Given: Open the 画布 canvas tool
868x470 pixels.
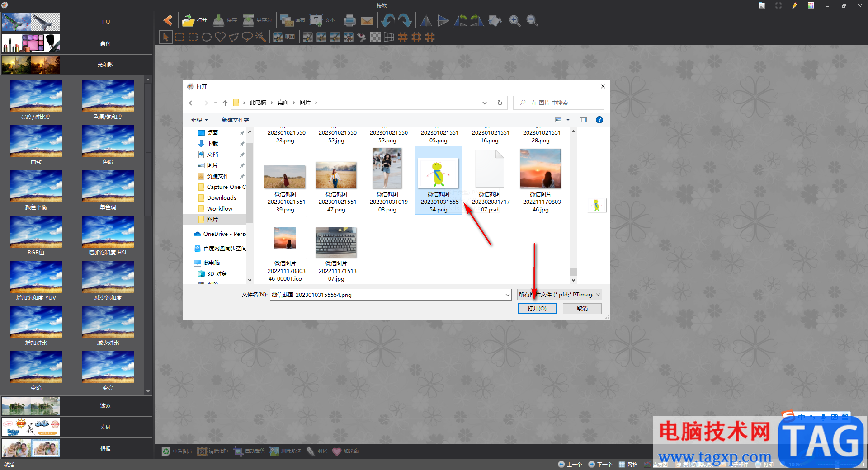Looking at the screenshot, I should [292, 20].
